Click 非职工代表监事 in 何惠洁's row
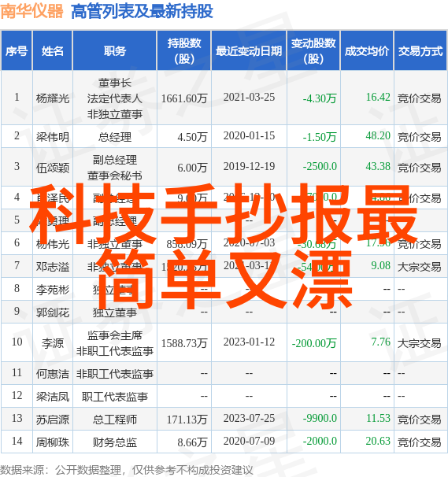Viewport: 448px width, 477px height. [115, 374]
